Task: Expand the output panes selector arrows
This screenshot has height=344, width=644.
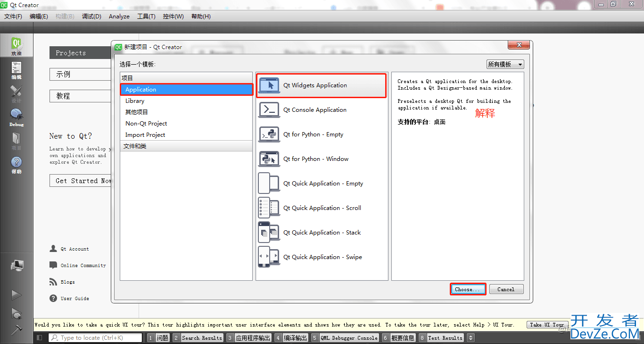Action: [x=470, y=338]
